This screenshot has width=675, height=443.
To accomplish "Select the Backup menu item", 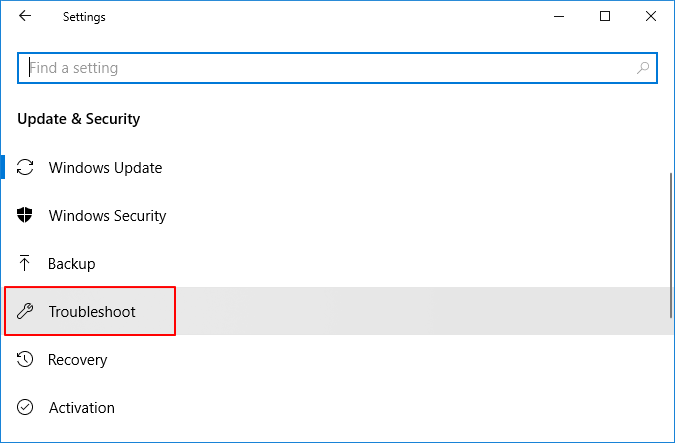I will [72, 264].
